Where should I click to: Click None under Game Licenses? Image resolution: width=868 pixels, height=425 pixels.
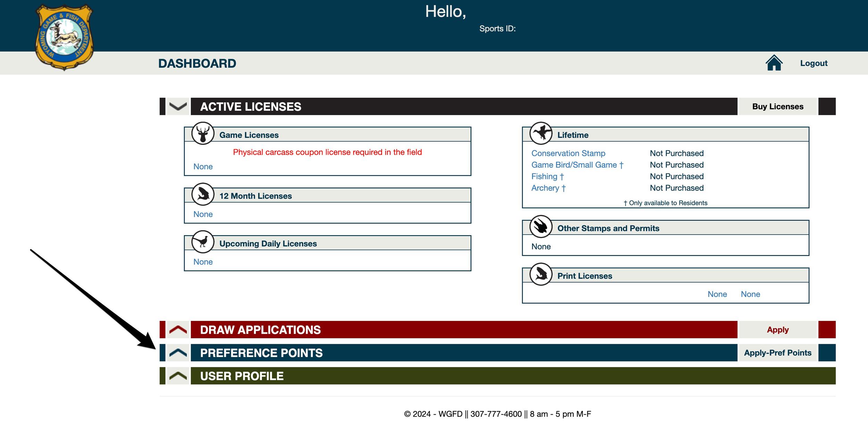coord(202,166)
